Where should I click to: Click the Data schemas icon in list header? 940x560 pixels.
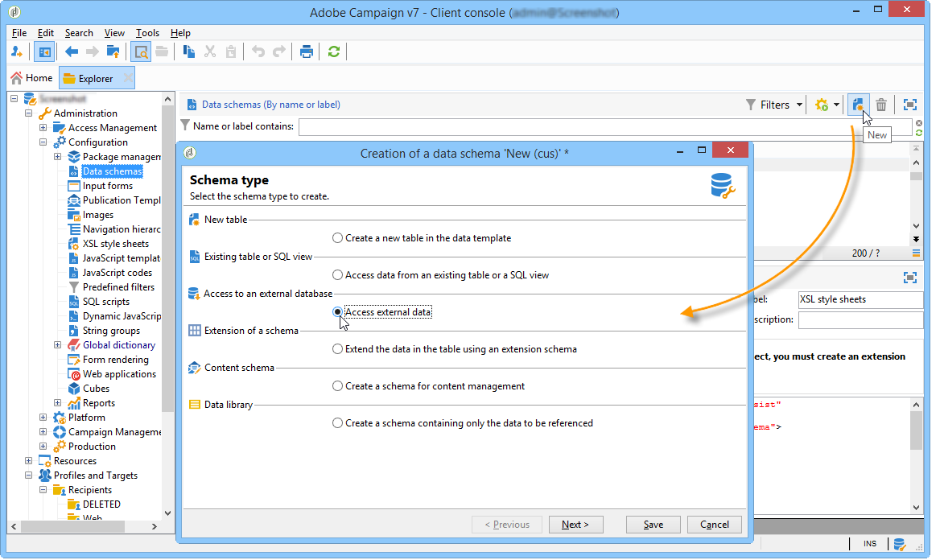pyautogui.click(x=192, y=105)
